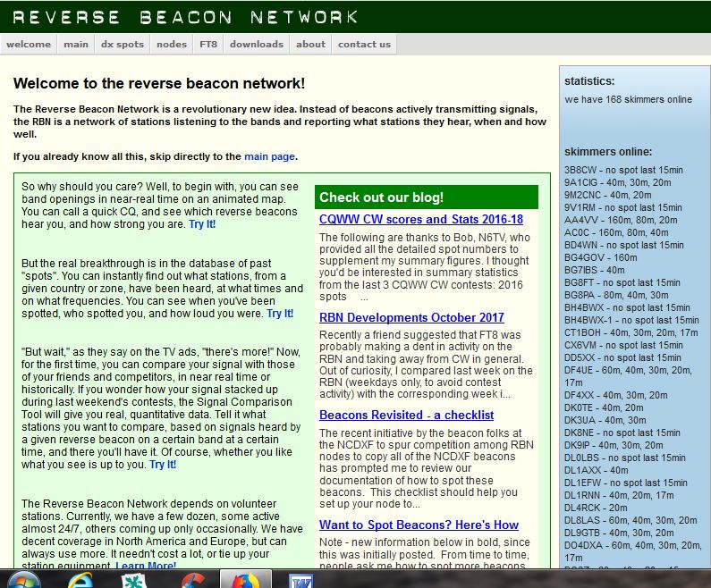Open the contact us tab

(364, 45)
